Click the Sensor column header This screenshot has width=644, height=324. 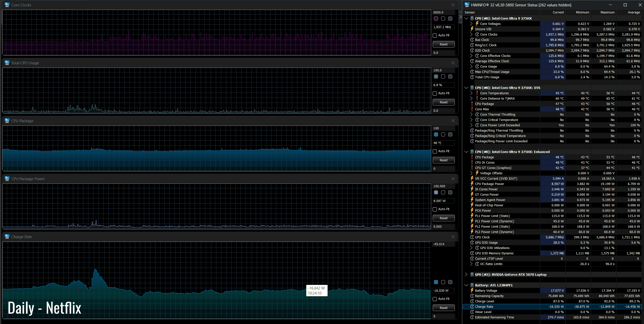(470, 12)
